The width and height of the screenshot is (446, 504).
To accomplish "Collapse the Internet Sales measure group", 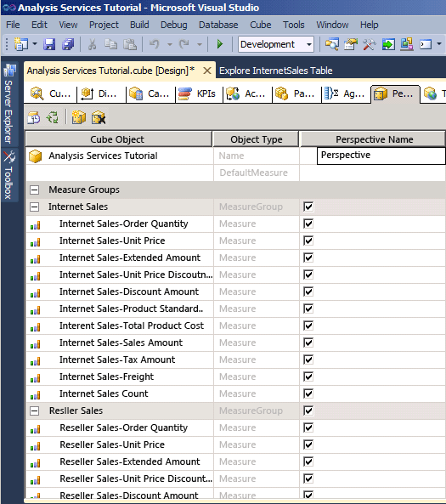I will pyautogui.click(x=34, y=207).
